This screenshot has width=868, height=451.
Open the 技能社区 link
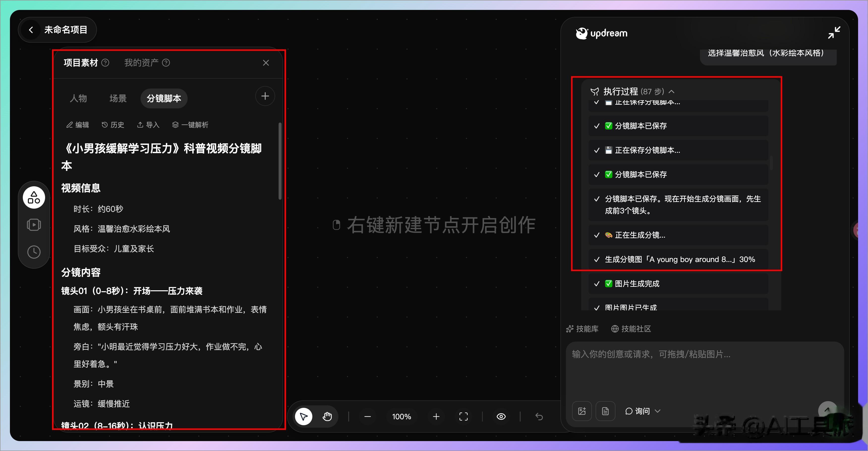pos(631,328)
